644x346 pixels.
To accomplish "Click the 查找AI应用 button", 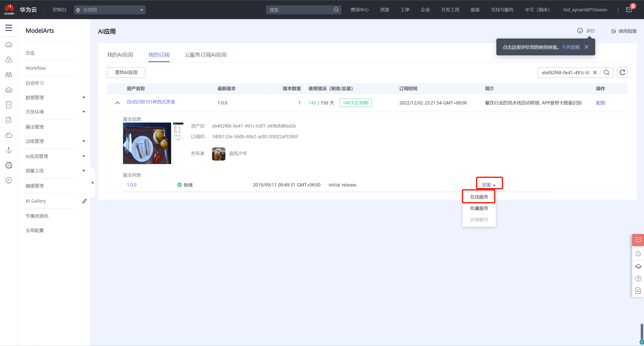I will click(126, 72).
